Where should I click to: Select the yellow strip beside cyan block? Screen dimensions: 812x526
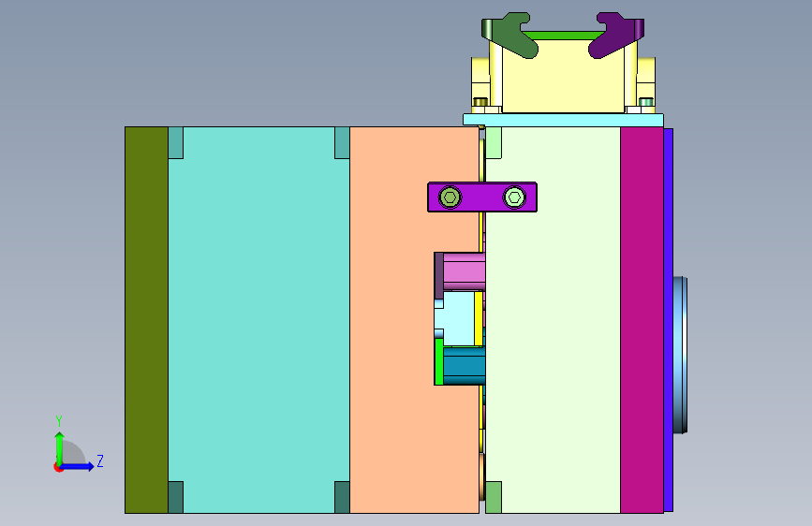point(479,319)
